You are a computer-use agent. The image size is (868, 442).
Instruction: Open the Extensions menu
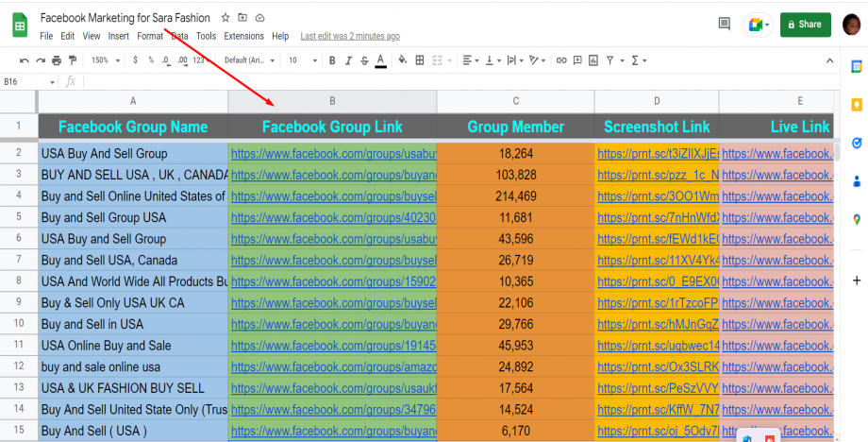click(243, 36)
